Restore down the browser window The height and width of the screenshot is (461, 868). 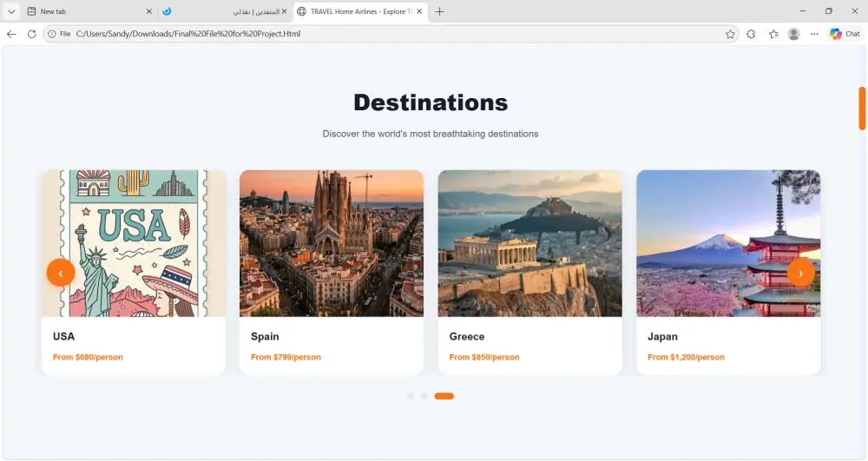[828, 11]
